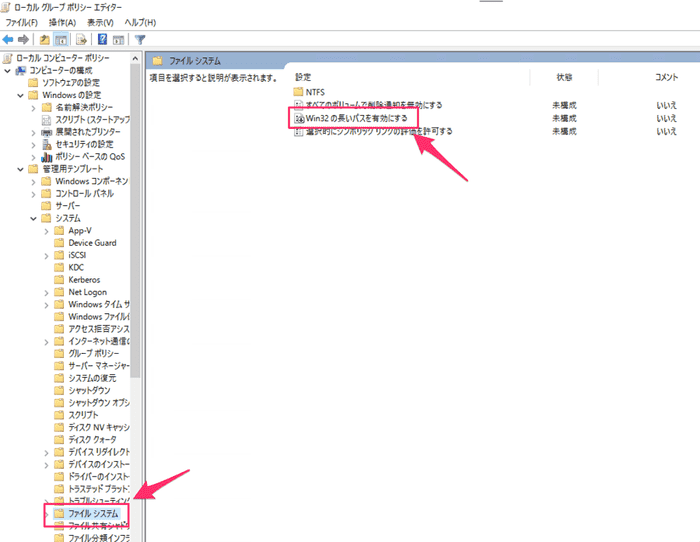Toggle the Show/Hide console tree icon
This screenshot has width=700, height=542.
coord(61,40)
